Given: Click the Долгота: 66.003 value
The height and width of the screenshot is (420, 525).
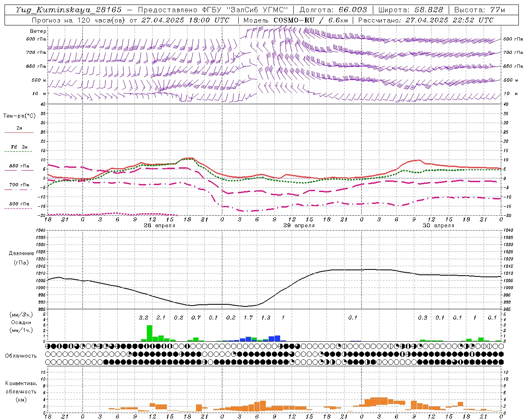Looking at the screenshot, I should (333, 10).
